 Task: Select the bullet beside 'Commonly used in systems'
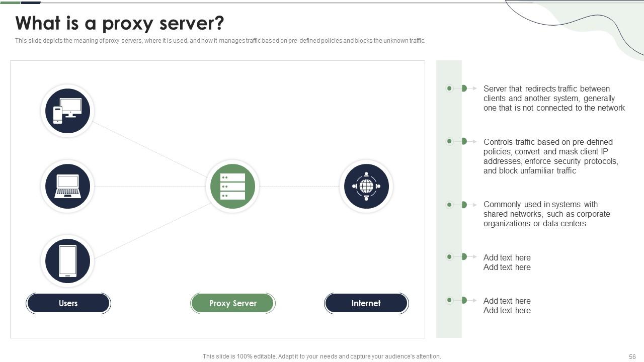[x=449, y=204]
